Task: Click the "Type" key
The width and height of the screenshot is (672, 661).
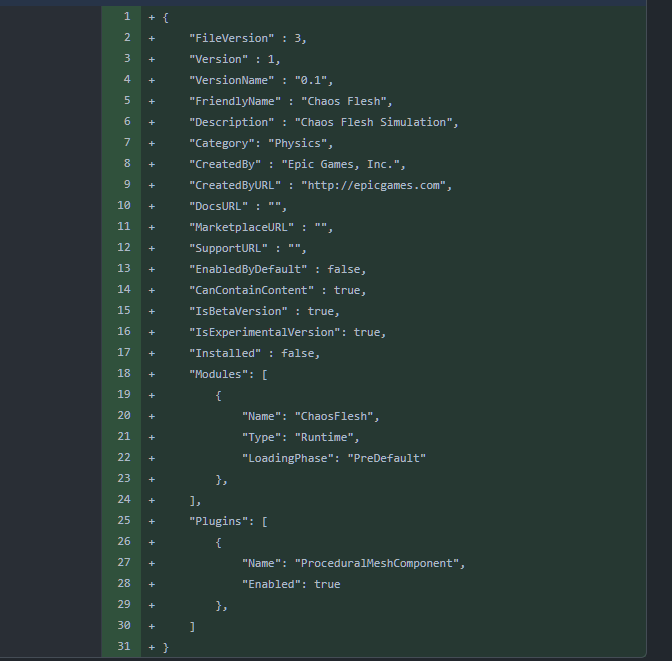Action: pos(261,437)
